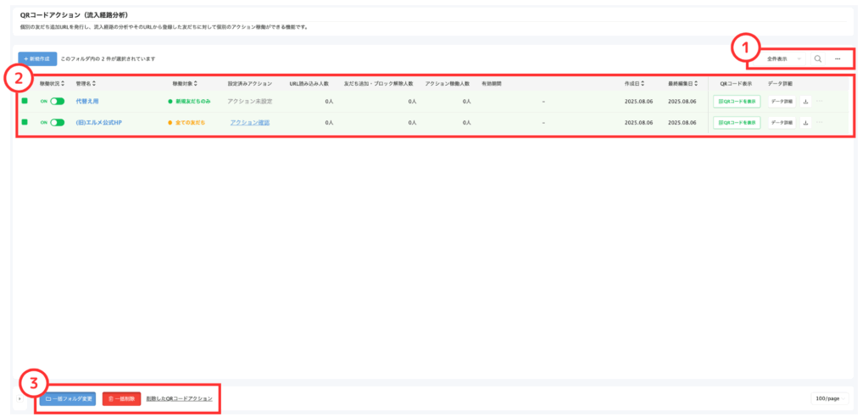
Task: Click the URL読み込み人数 column header
Action: tap(309, 84)
